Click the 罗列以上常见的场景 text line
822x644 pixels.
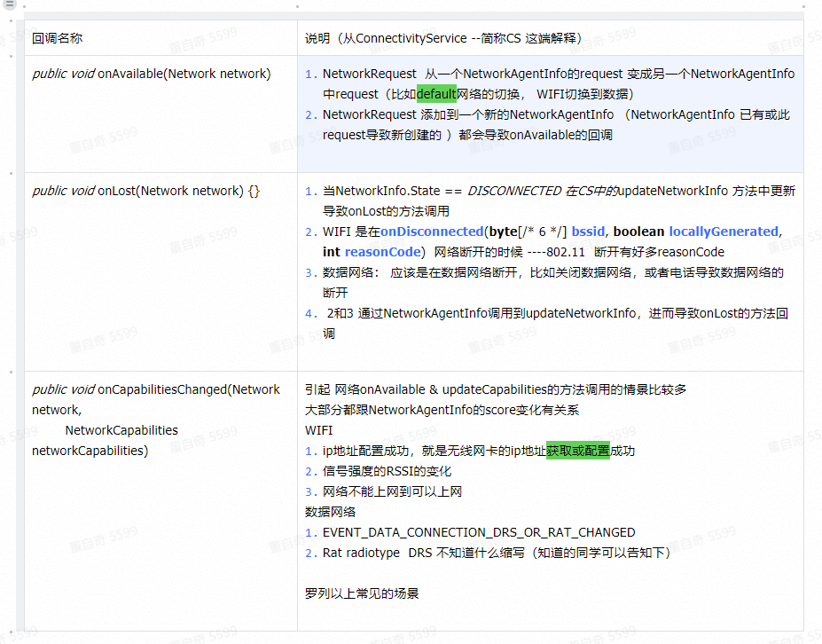(364, 593)
